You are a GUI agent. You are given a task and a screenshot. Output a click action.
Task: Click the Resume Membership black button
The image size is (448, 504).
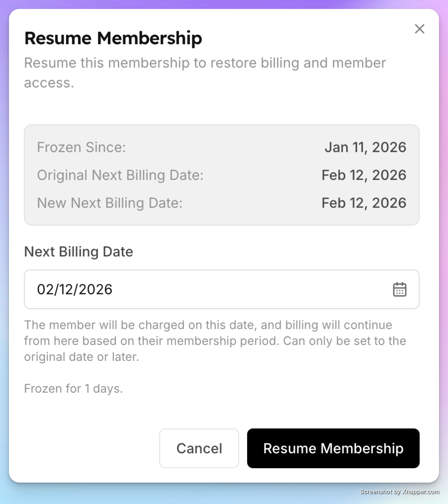(333, 448)
